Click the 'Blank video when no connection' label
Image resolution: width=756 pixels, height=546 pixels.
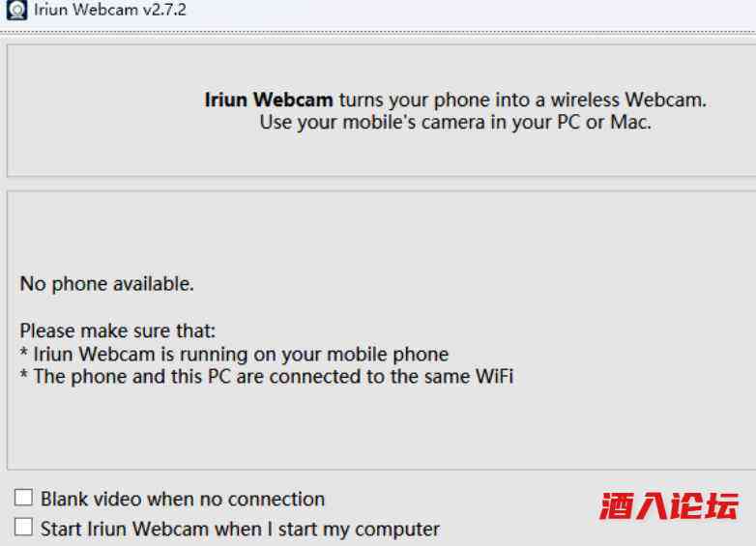[183, 500]
